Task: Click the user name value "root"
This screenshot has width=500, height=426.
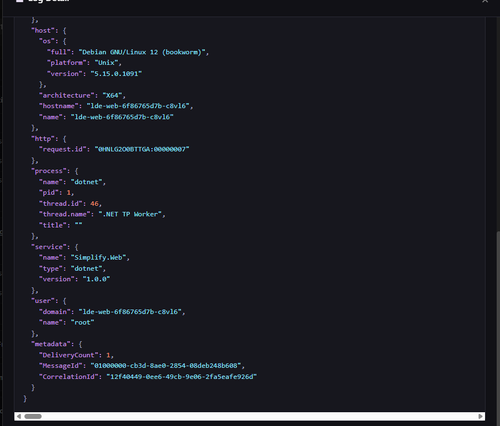Action: [x=83, y=323]
